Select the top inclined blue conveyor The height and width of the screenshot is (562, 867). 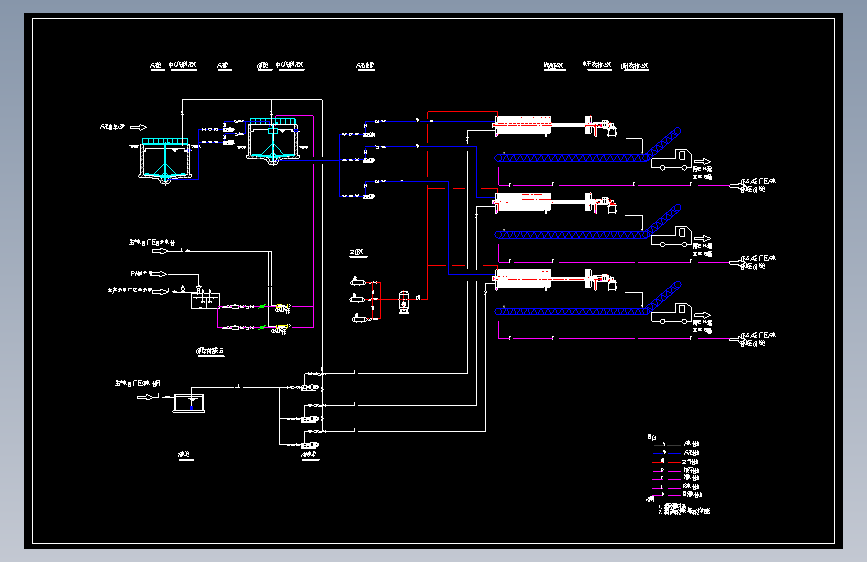[x=662, y=143]
